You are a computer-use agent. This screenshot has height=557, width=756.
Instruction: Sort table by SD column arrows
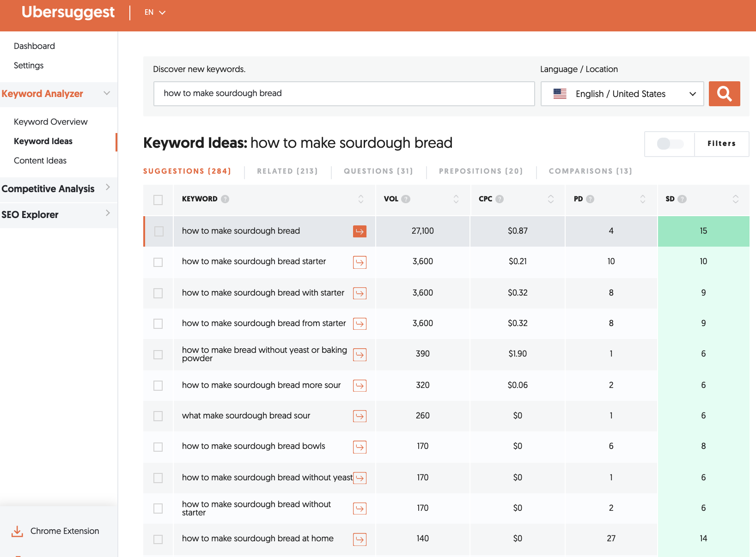tap(736, 199)
